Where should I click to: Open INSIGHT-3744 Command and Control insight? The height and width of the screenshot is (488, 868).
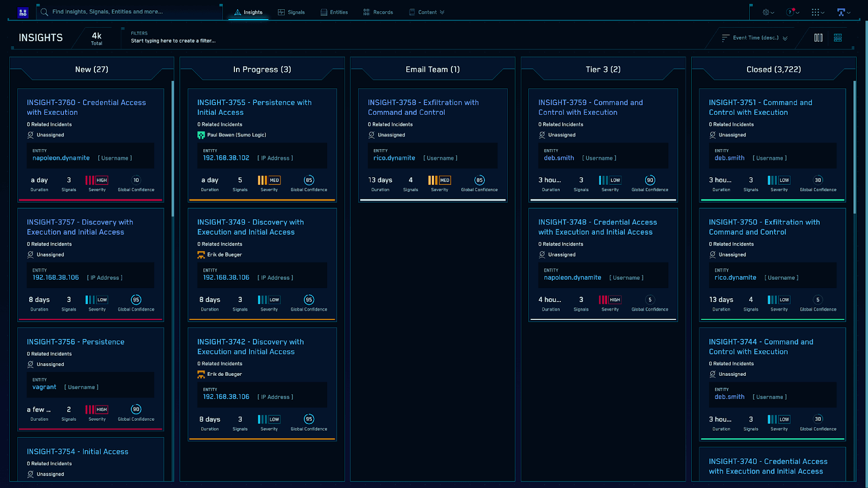[761, 346]
